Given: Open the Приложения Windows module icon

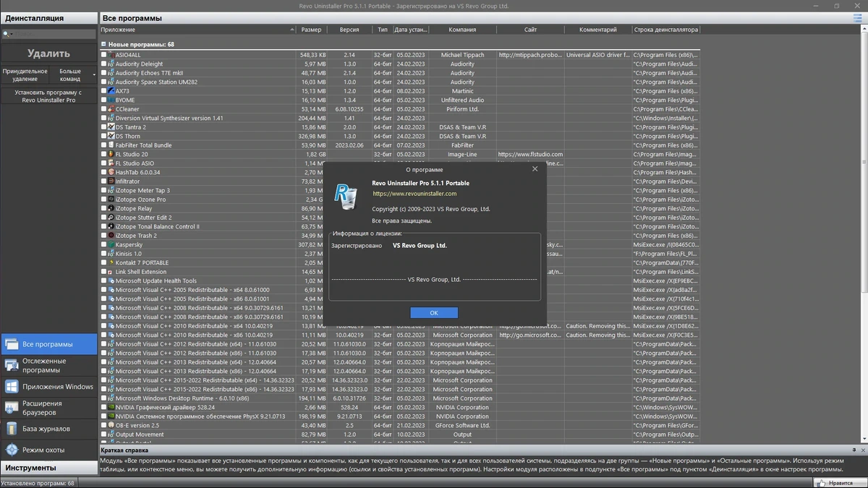Looking at the screenshot, I should pos(11,387).
